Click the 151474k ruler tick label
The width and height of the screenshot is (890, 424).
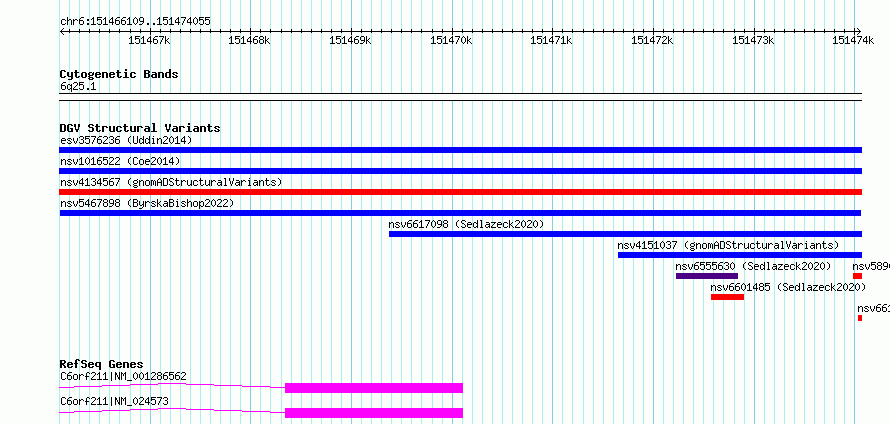[x=853, y=40]
